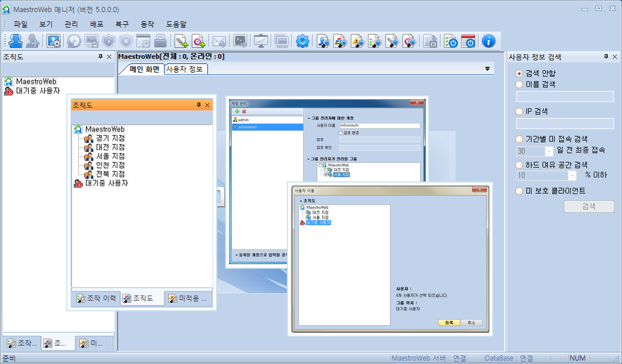Expand the tab list dropdown arrow
Image resolution: width=622 pixels, height=364 pixels.
(487, 69)
